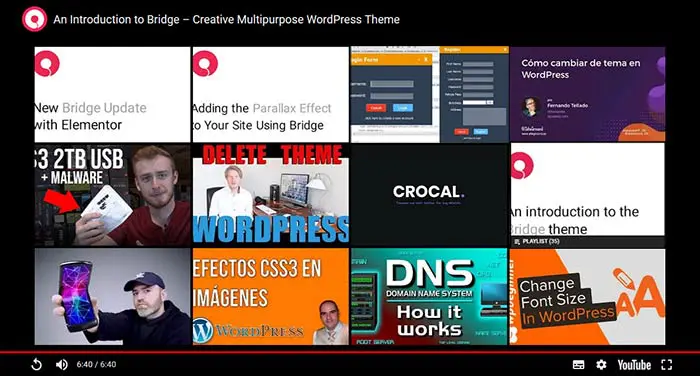Open 'Efectos CSS3 en imágenes' video
Viewport: 700px width, 376px height.
point(271,297)
